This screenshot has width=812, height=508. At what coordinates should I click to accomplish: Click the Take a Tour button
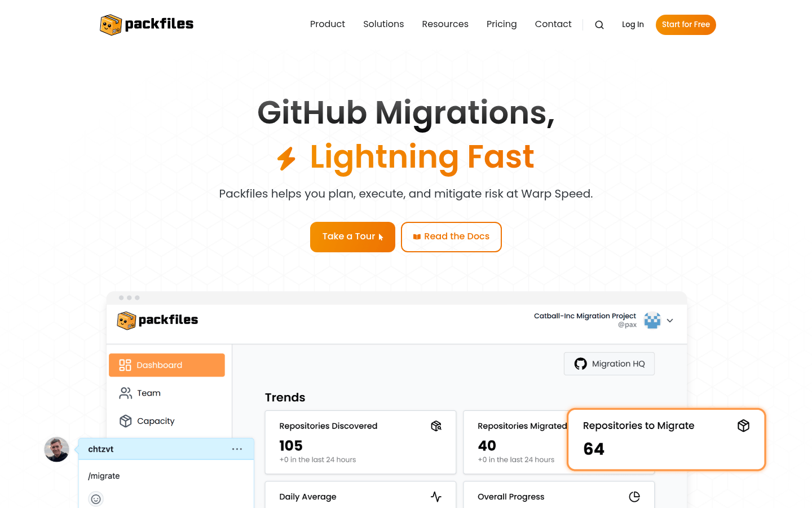[x=352, y=237]
